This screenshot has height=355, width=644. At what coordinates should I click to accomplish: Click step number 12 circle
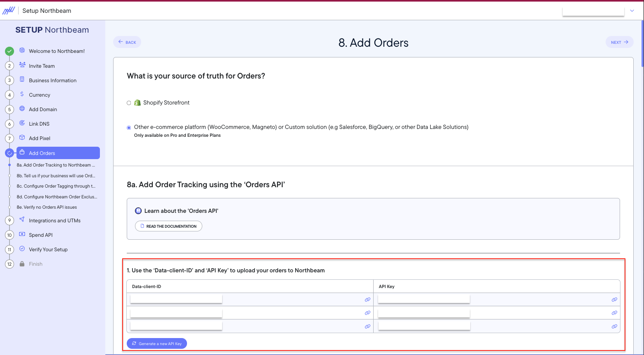click(9, 264)
